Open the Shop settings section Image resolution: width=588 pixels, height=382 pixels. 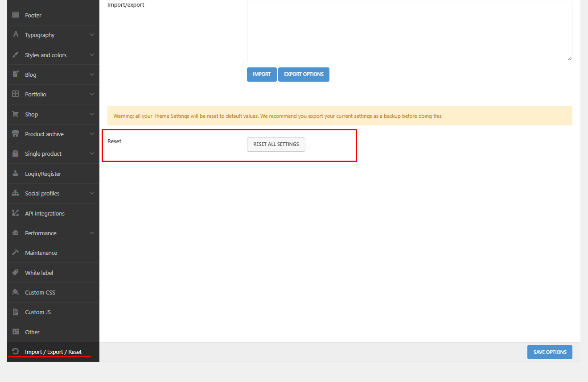tap(53, 114)
